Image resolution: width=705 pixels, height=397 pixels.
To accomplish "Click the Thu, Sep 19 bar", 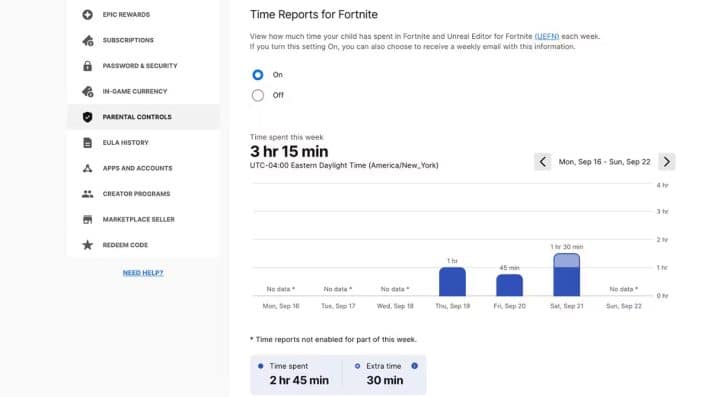I will click(x=452, y=282).
